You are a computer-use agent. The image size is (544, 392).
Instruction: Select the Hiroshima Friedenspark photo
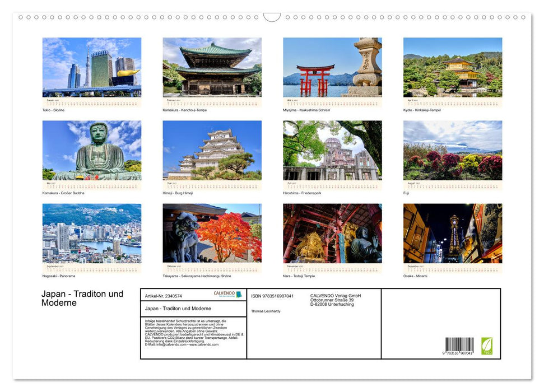click(332, 150)
